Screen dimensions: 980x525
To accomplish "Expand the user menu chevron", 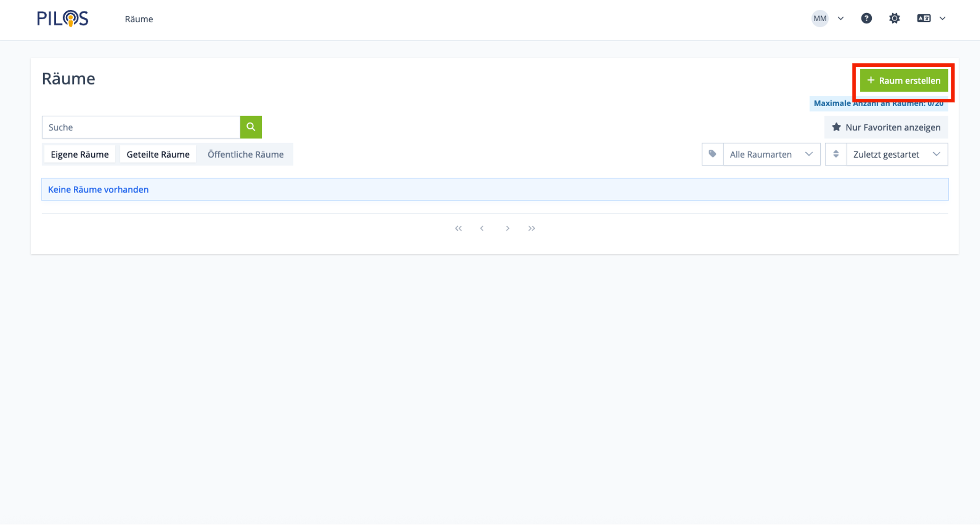I will [x=841, y=18].
